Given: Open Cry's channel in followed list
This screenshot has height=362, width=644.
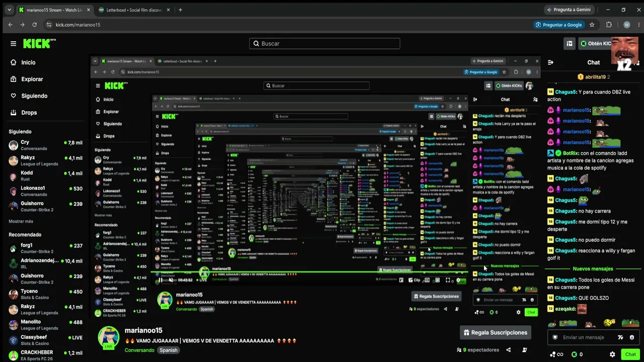Looking at the screenshot, I should click(x=45, y=145).
